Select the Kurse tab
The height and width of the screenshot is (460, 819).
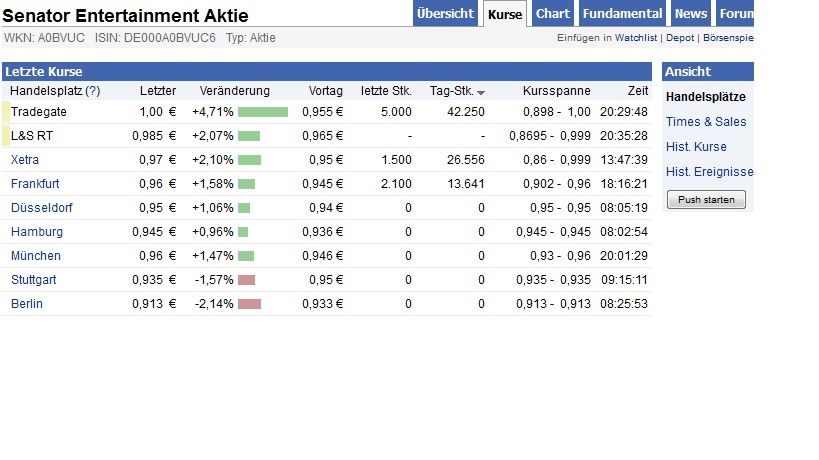pyautogui.click(x=505, y=14)
